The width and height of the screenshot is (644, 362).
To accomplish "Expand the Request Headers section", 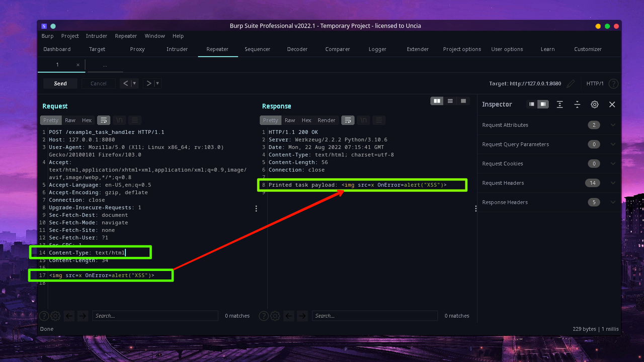I will coord(613,183).
